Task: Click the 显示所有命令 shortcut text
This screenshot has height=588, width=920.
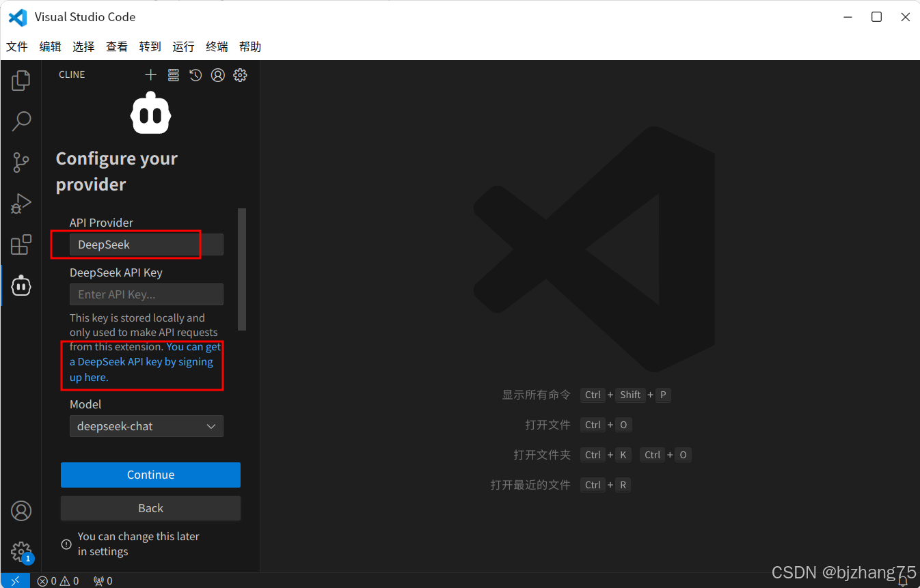Action: 536,395
